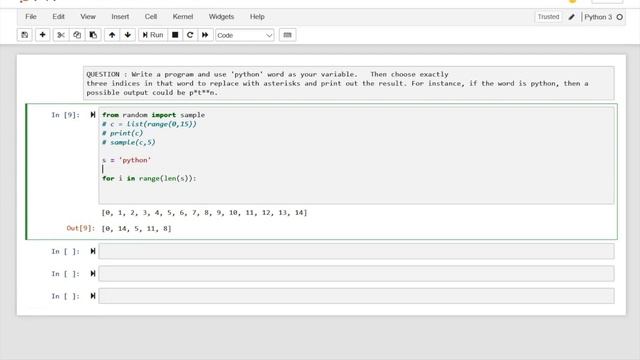640x360 pixels.
Task: Click into the first empty code cell
Action: pyautogui.click(x=356, y=251)
